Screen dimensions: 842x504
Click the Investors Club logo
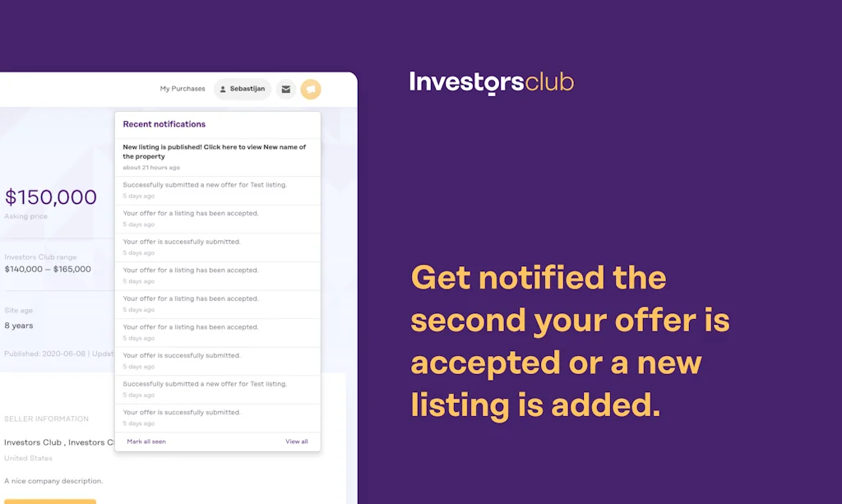[490, 82]
